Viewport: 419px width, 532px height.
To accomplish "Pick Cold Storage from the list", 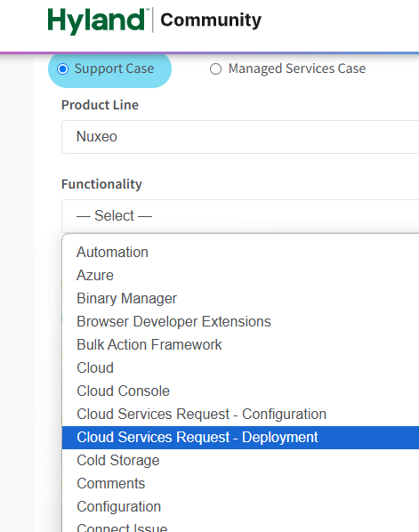I will point(240,461).
